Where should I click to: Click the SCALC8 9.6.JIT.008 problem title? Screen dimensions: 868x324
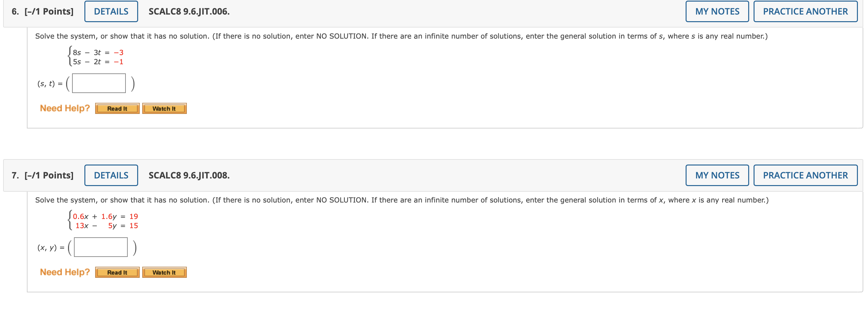tap(189, 175)
